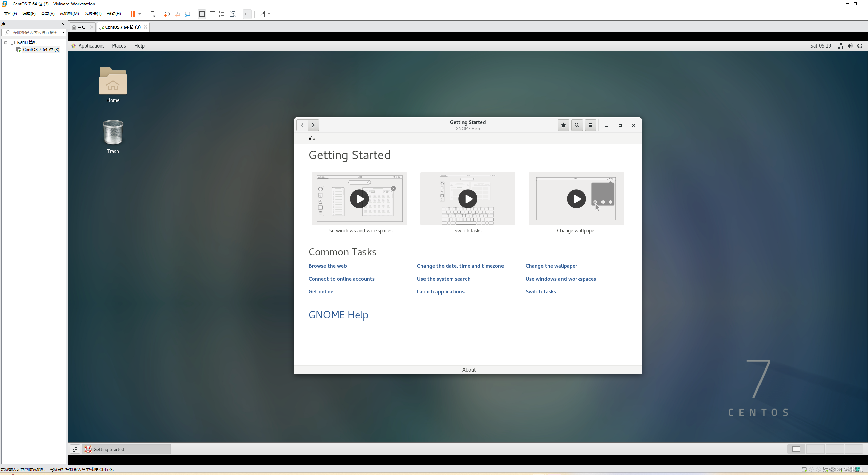Select the Home folder desktop icon

point(113,85)
